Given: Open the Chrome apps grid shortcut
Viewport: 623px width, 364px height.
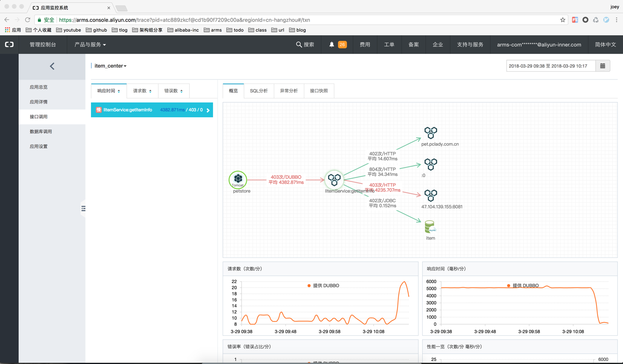Looking at the screenshot, I should click(x=7, y=30).
